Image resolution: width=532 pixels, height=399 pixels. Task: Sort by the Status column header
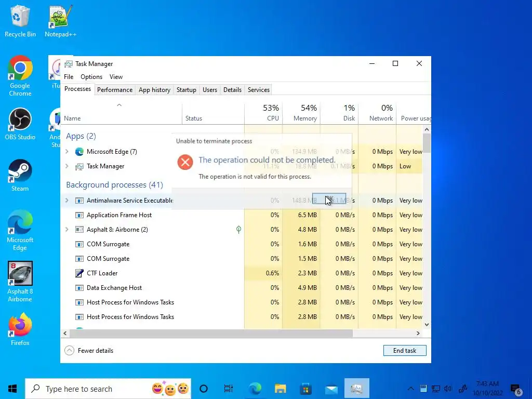point(213,114)
